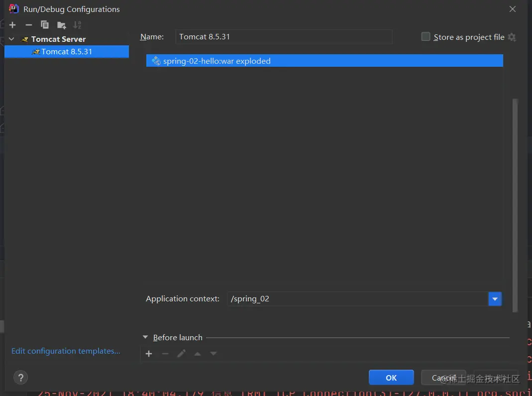The image size is (532, 396).
Task: Edit Before launch task pencil icon
Action: (x=182, y=354)
